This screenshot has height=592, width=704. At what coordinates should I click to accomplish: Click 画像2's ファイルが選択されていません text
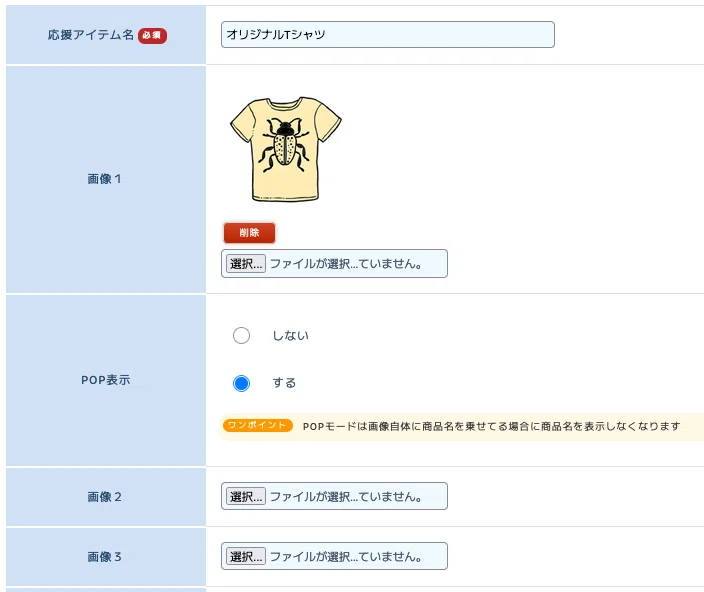point(345,497)
